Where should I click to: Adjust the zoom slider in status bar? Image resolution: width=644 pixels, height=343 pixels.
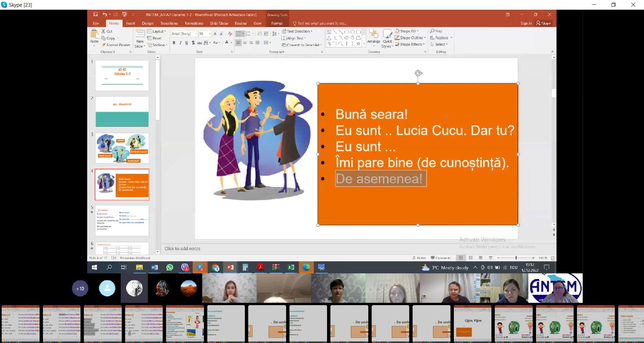(x=516, y=258)
